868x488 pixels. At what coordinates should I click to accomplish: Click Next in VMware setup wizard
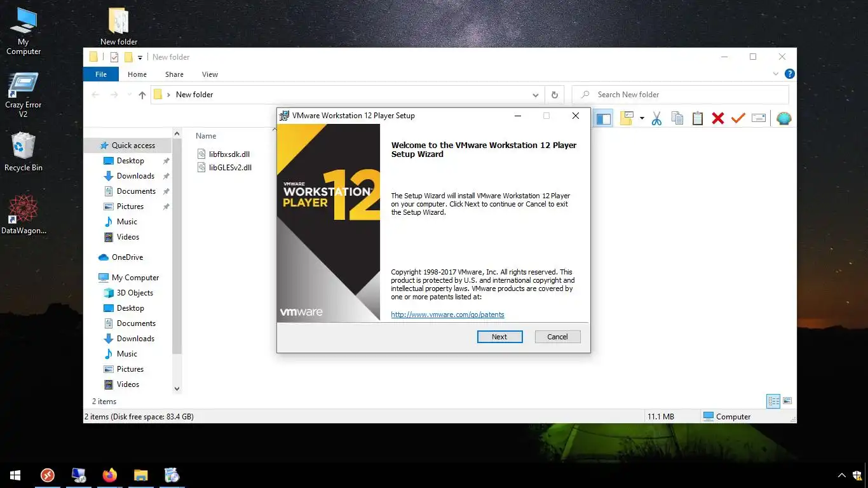(499, 337)
